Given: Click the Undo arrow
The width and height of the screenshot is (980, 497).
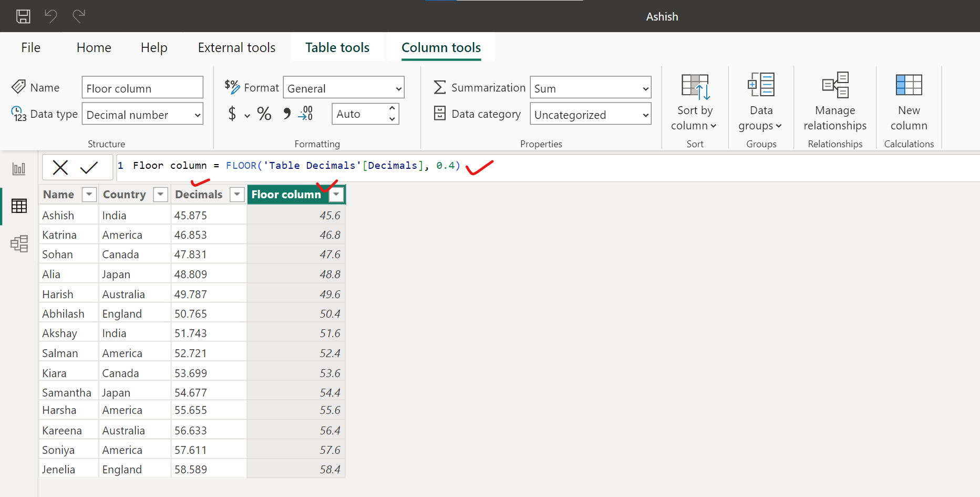Looking at the screenshot, I should [51, 16].
